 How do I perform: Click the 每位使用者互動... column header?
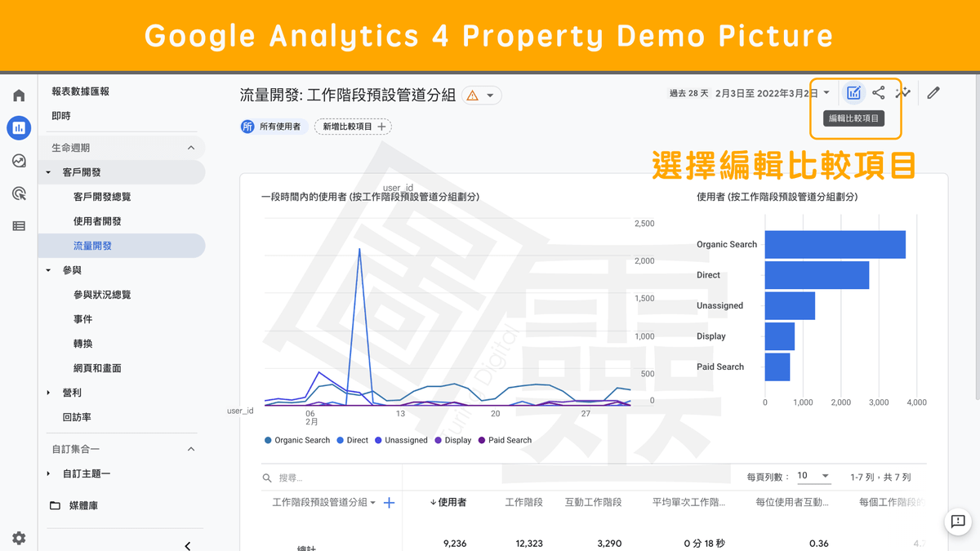click(x=792, y=503)
